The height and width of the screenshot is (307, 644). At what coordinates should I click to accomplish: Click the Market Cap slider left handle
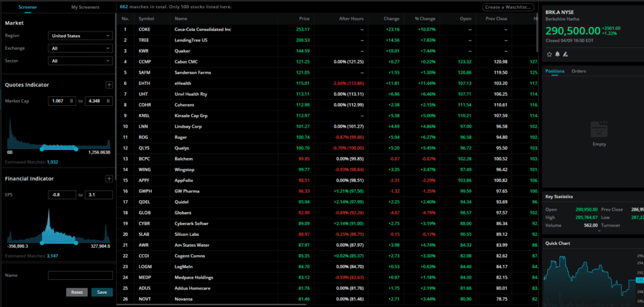pos(42,149)
